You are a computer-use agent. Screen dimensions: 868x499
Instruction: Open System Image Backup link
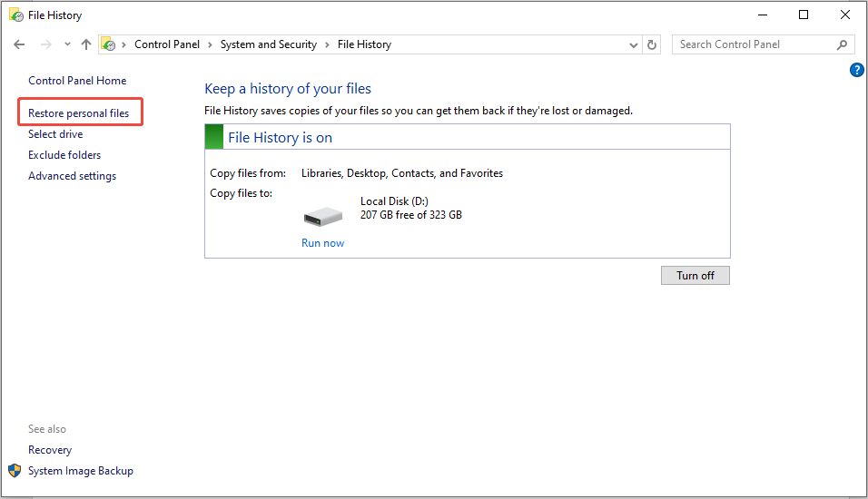80,471
